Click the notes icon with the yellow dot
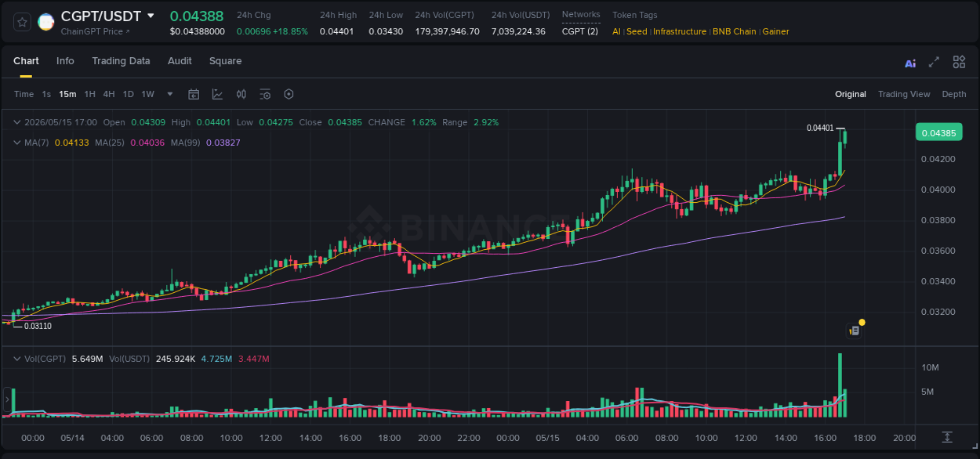Viewport: 980px width, 459px height. coord(855,331)
